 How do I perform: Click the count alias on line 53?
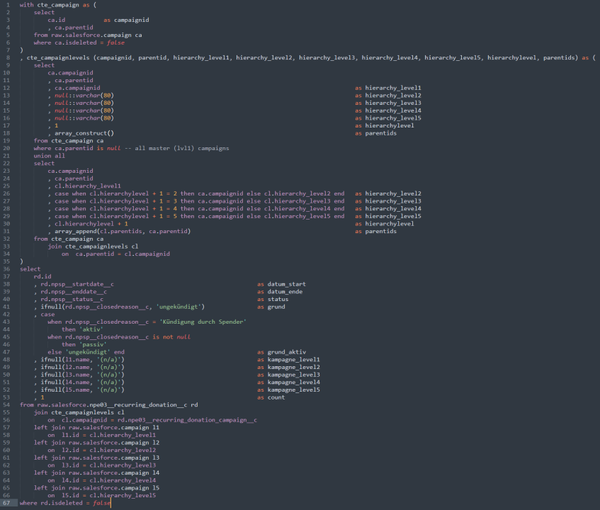(277, 397)
